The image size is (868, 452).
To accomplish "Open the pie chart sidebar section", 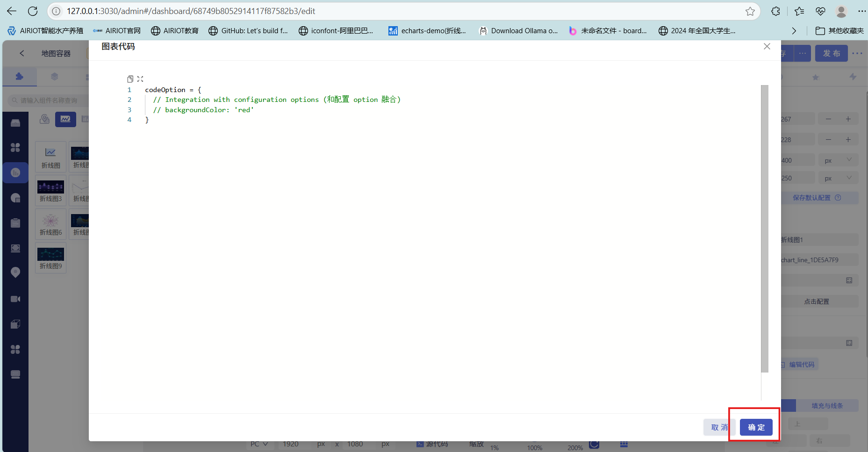I will 15,198.
